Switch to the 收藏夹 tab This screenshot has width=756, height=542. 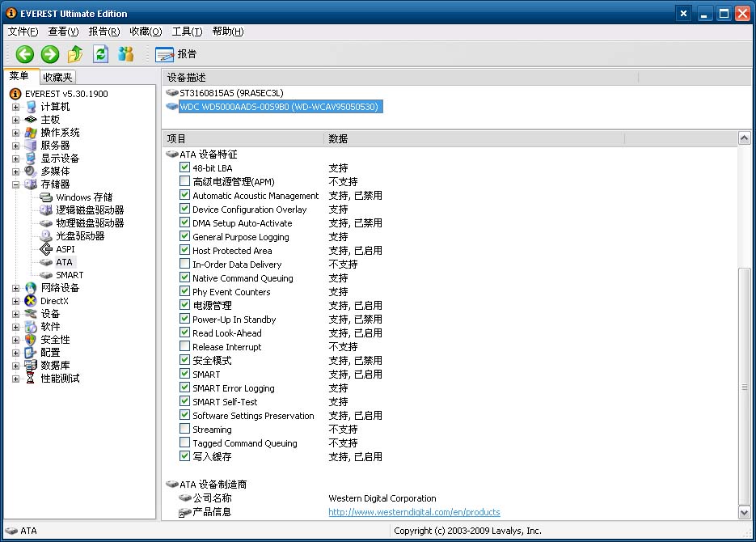click(57, 77)
